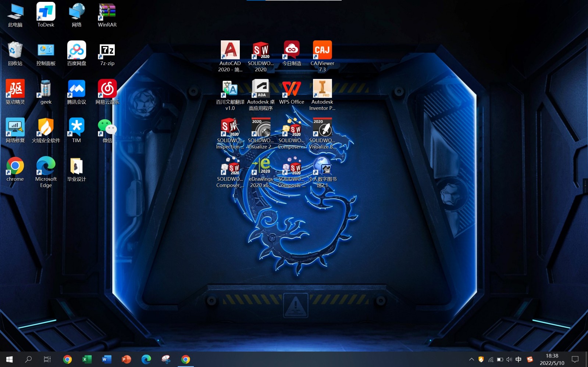Launch 百川文献翻译 v1.0
The height and width of the screenshot is (367, 588).
pyautogui.click(x=230, y=95)
